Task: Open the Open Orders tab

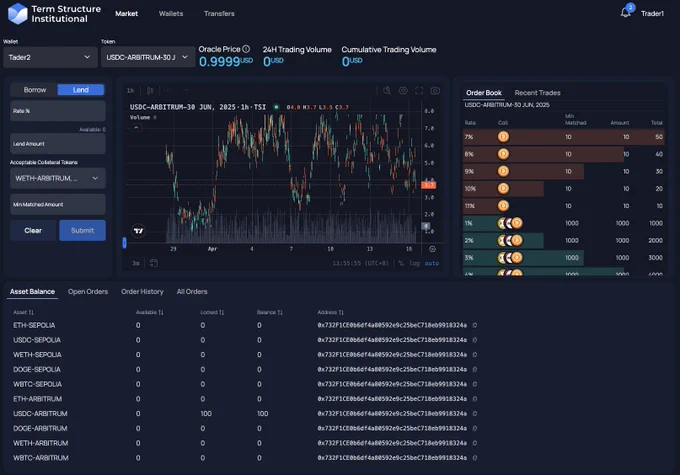Action: tap(88, 292)
